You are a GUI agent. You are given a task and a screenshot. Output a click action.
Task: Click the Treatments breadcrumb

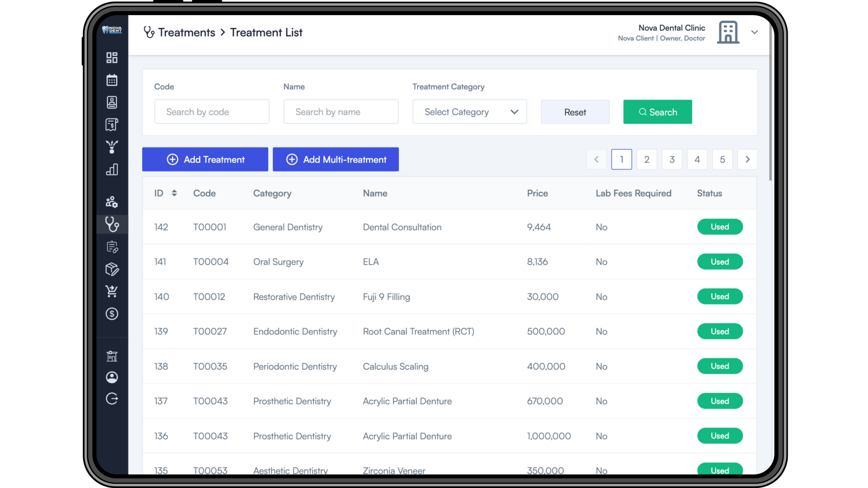(x=186, y=33)
